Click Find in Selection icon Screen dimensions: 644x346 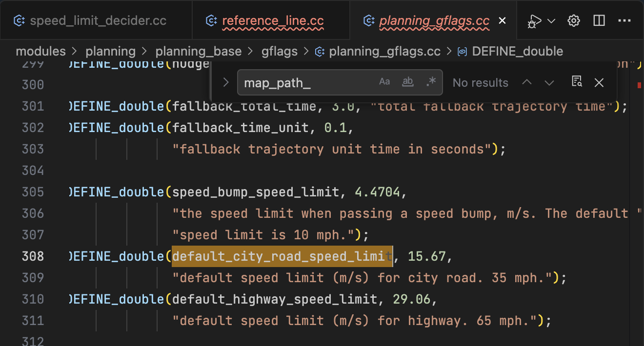click(577, 82)
